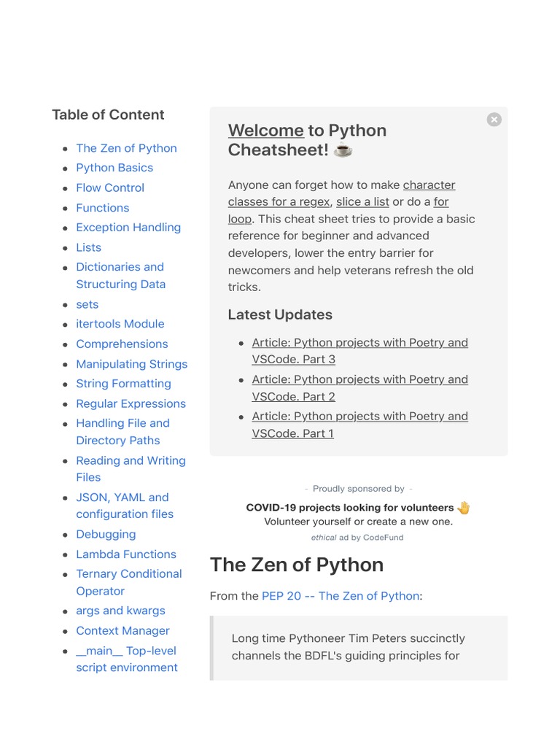Open Poetry and VSCode Part 3 article

[x=359, y=351]
